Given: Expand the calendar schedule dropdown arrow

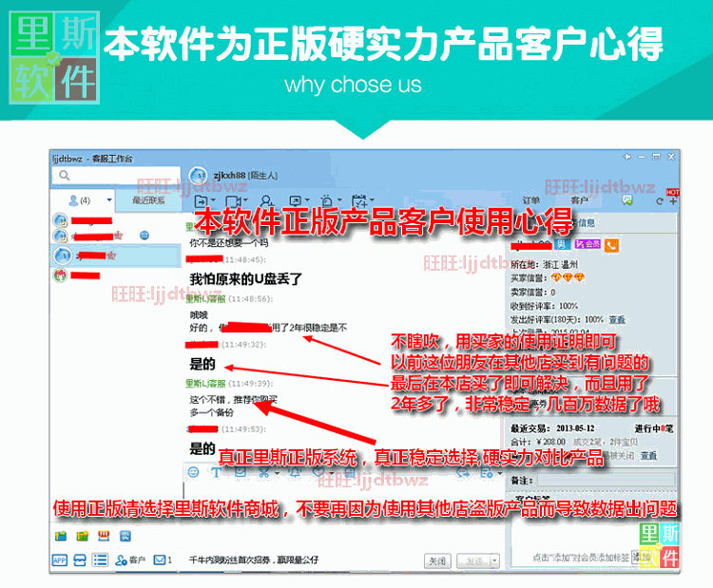Looking at the screenshot, I should point(372,200).
